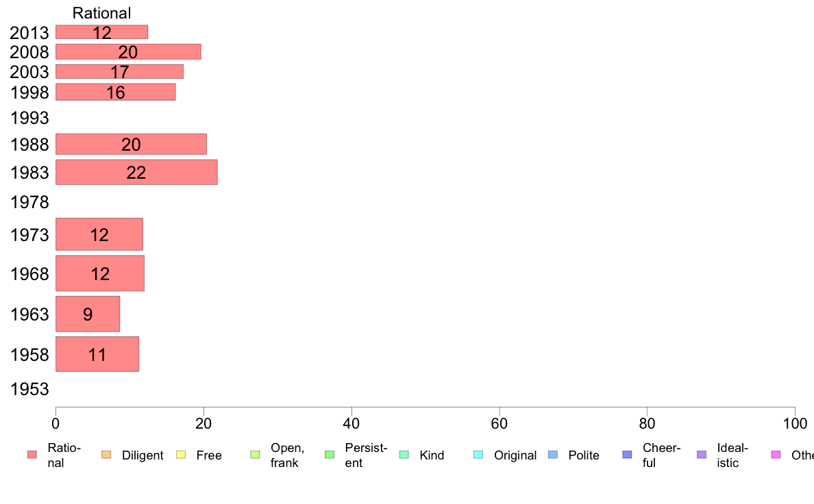The image size is (814, 504).
Task: Click the 1993 year label
Action: (29, 118)
